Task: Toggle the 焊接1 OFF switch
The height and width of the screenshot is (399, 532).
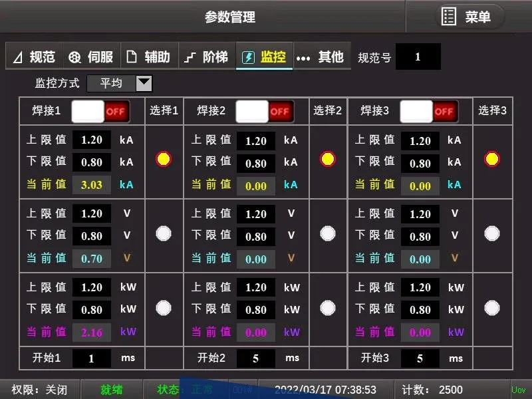Action: point(100,111)
